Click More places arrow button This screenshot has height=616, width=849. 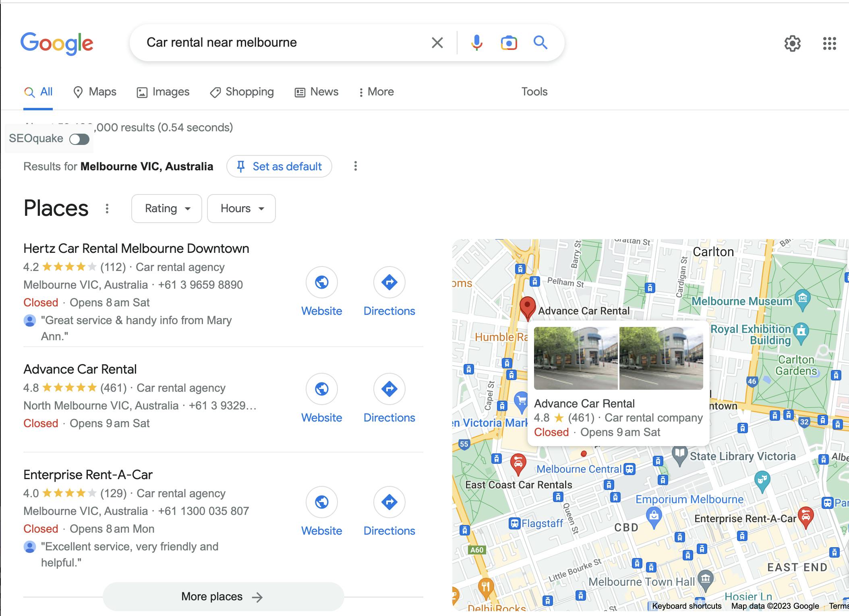click(222, 597)
